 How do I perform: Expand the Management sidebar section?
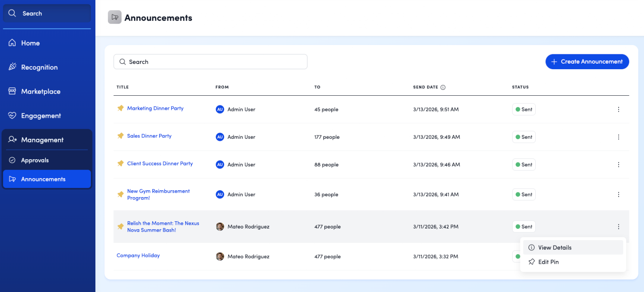pyautogui.click(x=42, y=140)
